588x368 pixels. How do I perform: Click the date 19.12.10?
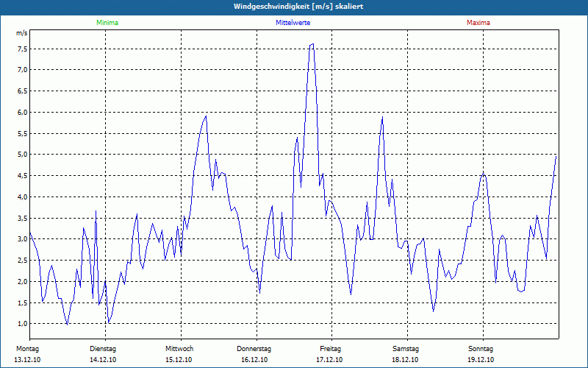coord(481,360)
